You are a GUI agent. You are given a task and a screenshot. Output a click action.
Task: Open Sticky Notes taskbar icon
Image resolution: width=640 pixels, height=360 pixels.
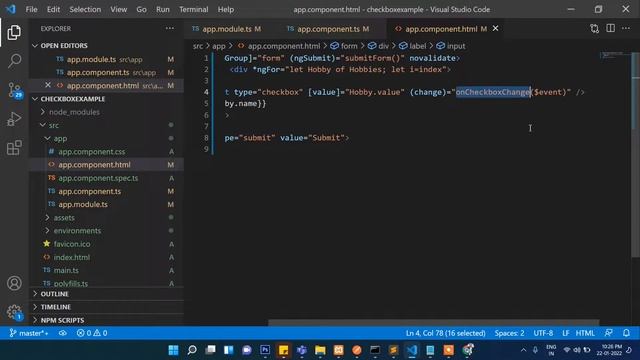pyautogui.click(x=283, y=350)
